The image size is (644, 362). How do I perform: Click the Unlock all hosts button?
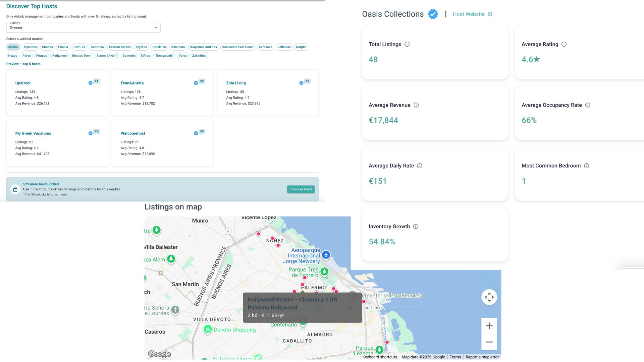[x=301, y=189]
